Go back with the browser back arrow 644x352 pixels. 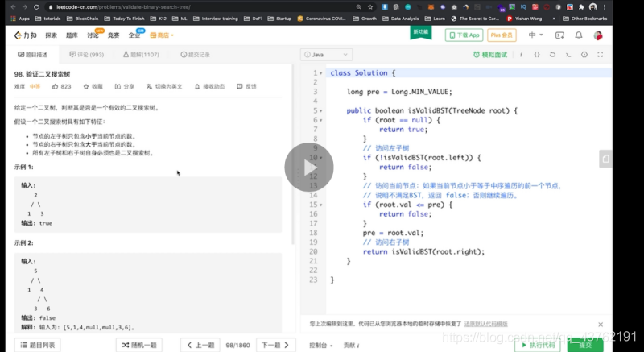point(13,7)
